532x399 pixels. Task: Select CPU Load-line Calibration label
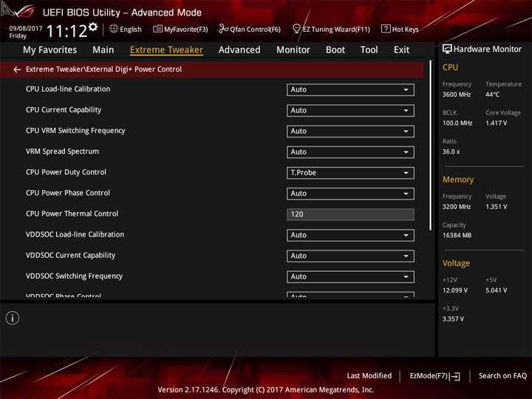68,89
